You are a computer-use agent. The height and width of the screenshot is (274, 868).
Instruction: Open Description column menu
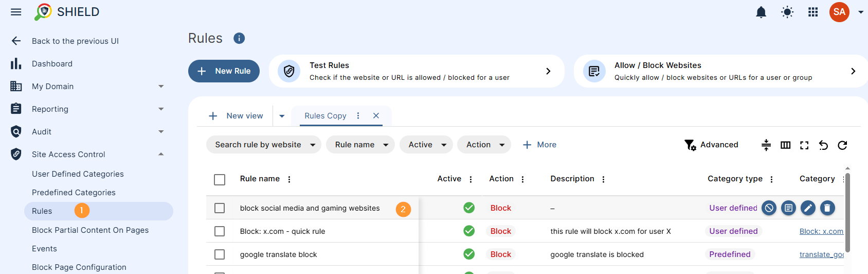603,179
